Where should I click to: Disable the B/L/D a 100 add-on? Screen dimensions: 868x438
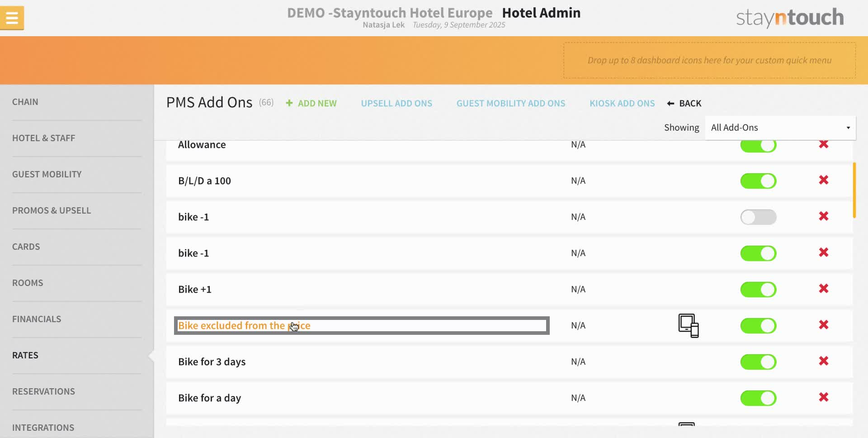[758, 181]
